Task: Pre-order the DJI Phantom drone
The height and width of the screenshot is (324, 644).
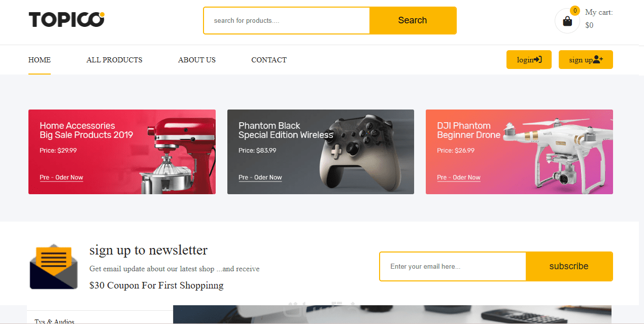Action: (x=459, y=177)
